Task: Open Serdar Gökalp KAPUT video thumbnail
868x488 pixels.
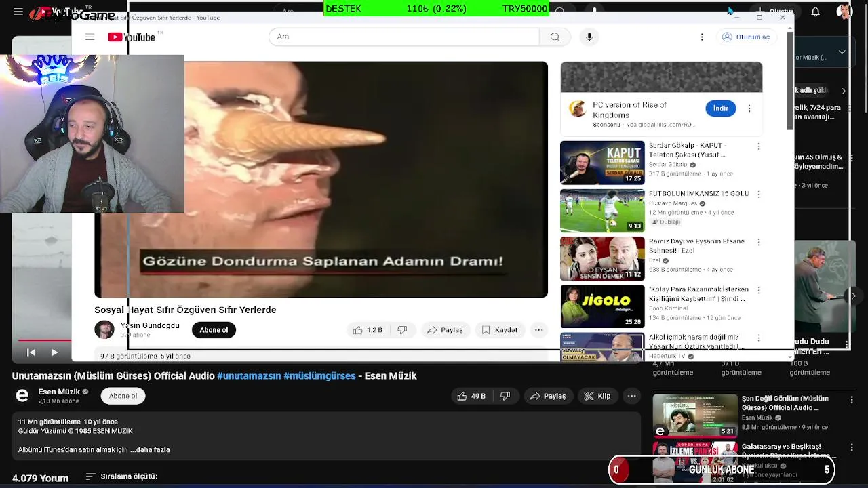Action: pos(602,163)
